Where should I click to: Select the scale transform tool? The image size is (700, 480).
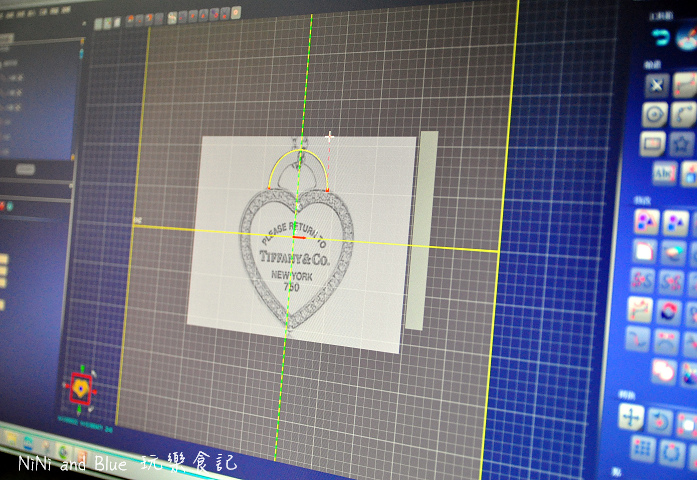tap(688, 424)
